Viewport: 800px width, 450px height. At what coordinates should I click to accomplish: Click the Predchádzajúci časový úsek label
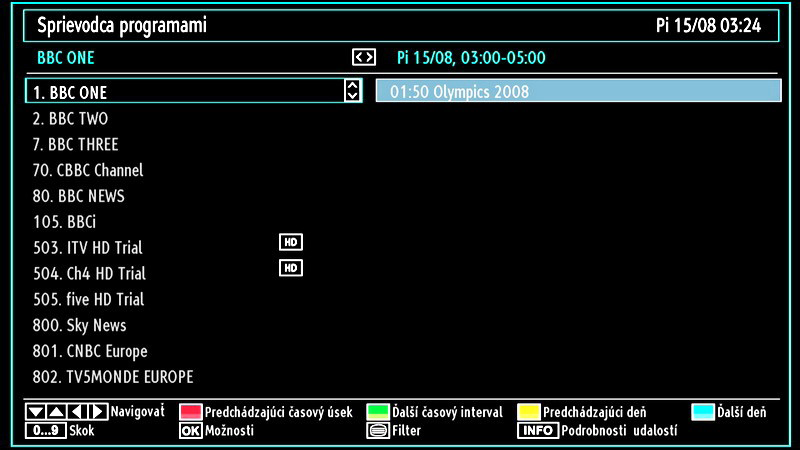point(279,412)
